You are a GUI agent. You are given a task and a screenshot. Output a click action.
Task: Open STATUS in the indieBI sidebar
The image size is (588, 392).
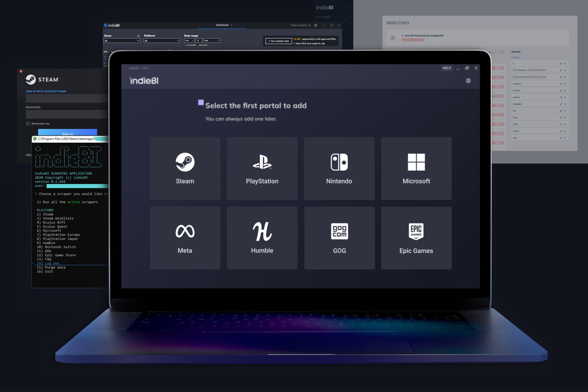(x=325, y=17)
